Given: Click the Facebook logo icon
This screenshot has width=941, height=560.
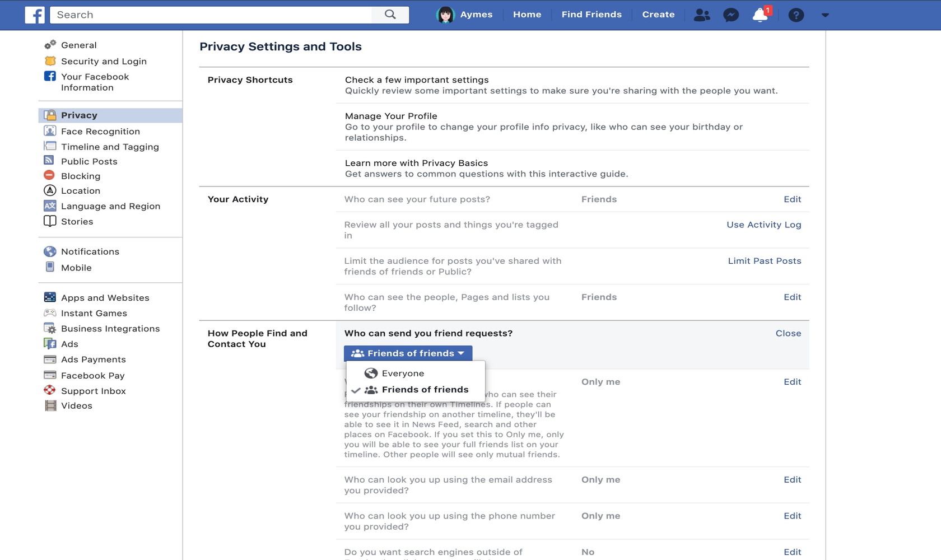Looking at the screenshot, I should pos(35,15).
